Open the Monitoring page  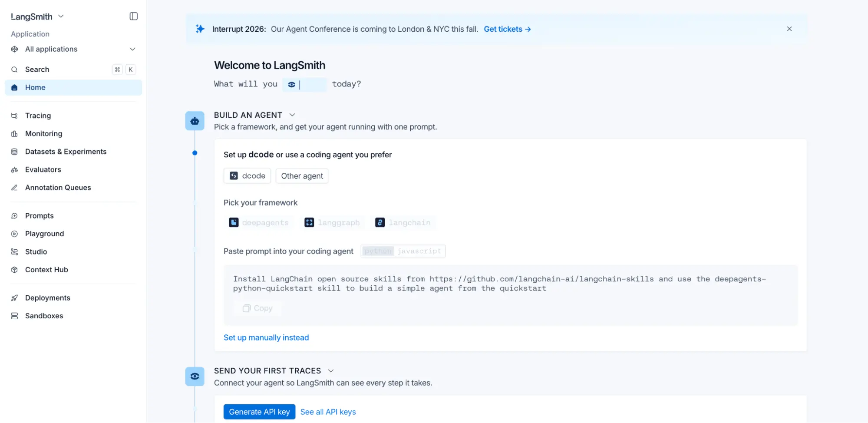pos(73,134)
